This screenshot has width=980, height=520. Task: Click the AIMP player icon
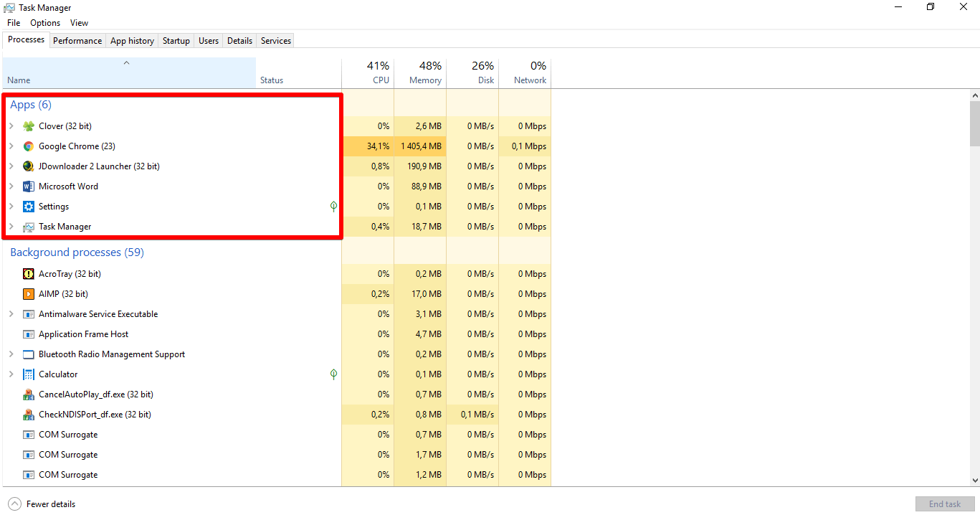pos(29,293)
